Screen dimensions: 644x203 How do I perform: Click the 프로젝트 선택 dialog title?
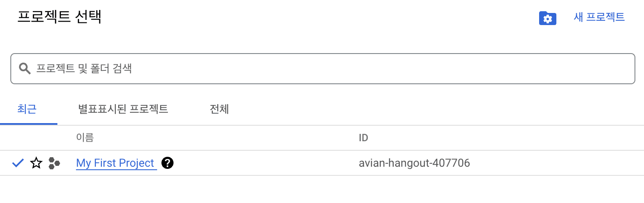59,17
